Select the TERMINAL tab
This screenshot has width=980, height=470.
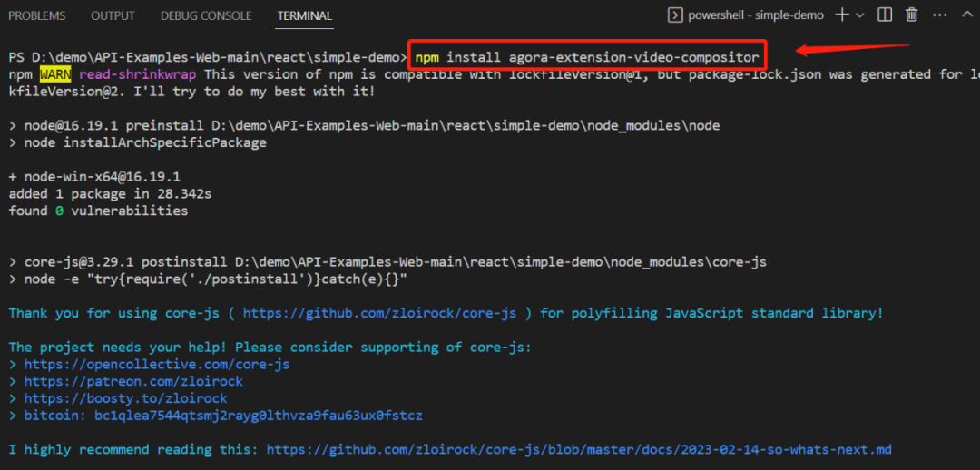tap(305, 15)
